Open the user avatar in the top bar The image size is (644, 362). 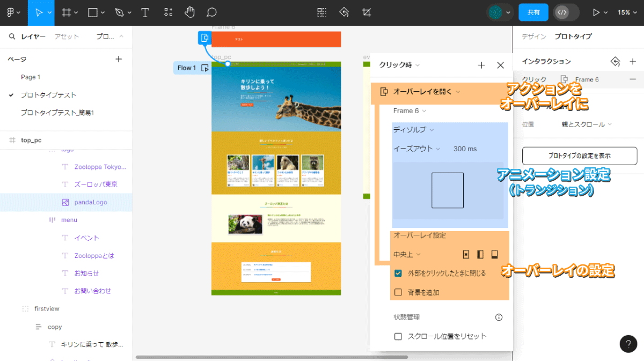(x=495, y=12)
